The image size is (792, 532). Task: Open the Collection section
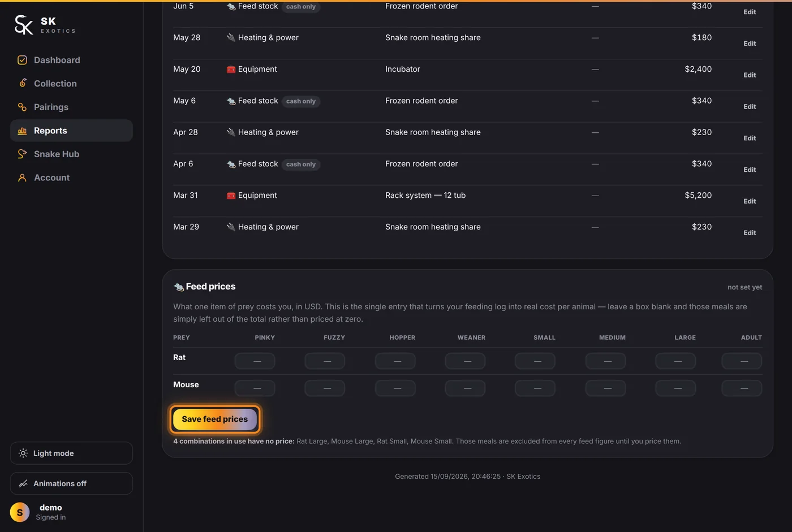click(71, 83)
